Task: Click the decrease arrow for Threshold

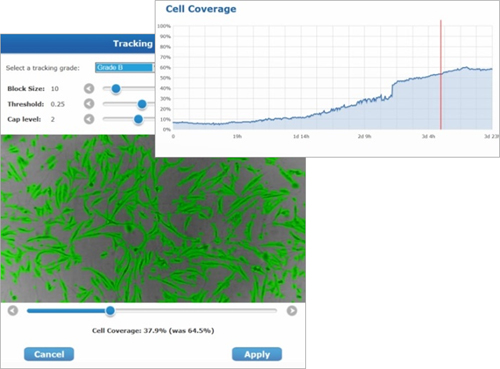Action: tap(89, 104)
